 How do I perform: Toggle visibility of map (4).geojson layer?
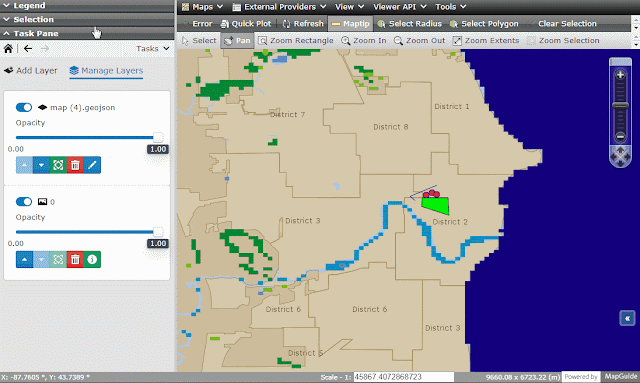(x=24, y=107)
